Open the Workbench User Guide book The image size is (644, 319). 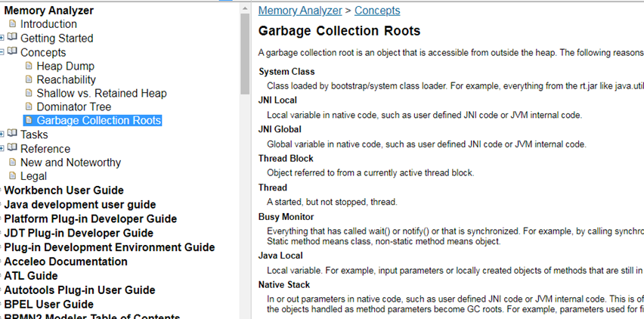coord(63,190)
